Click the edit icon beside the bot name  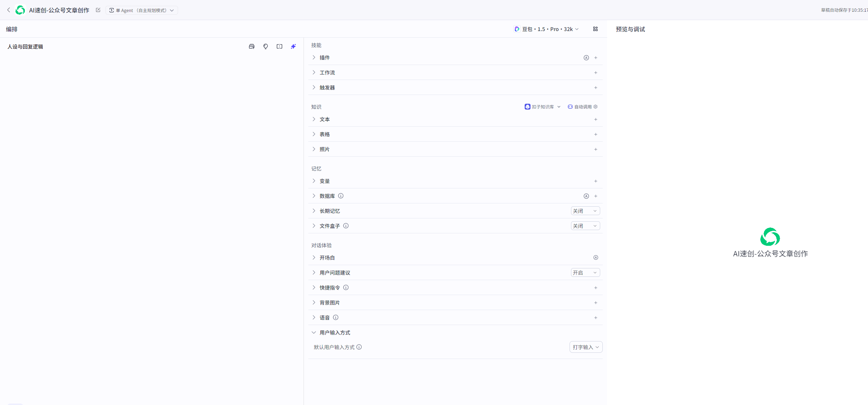pos(98,10)
